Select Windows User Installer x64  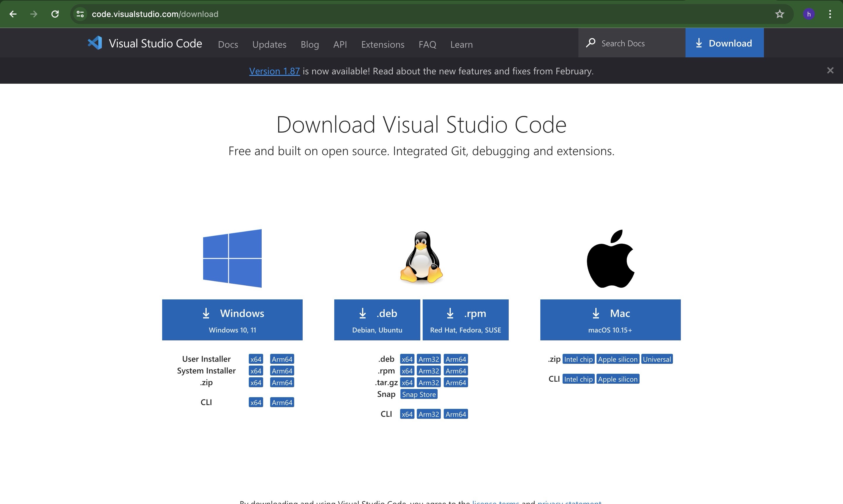point(256,359)
